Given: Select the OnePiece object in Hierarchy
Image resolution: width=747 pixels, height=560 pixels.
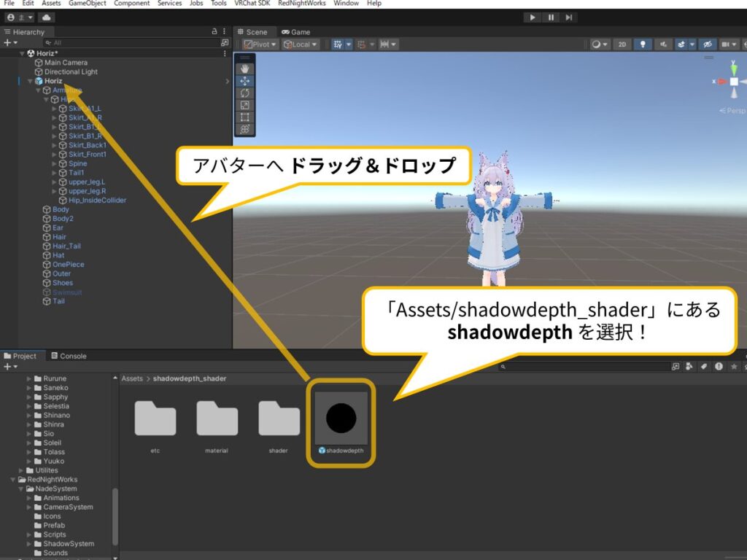Looking at the screenshot, I should (x=68, y=265).
